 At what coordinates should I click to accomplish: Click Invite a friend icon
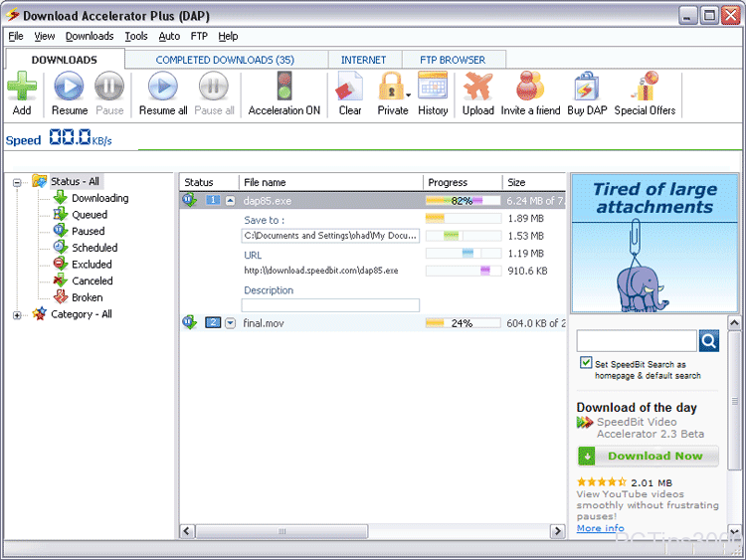click(530, 87)
